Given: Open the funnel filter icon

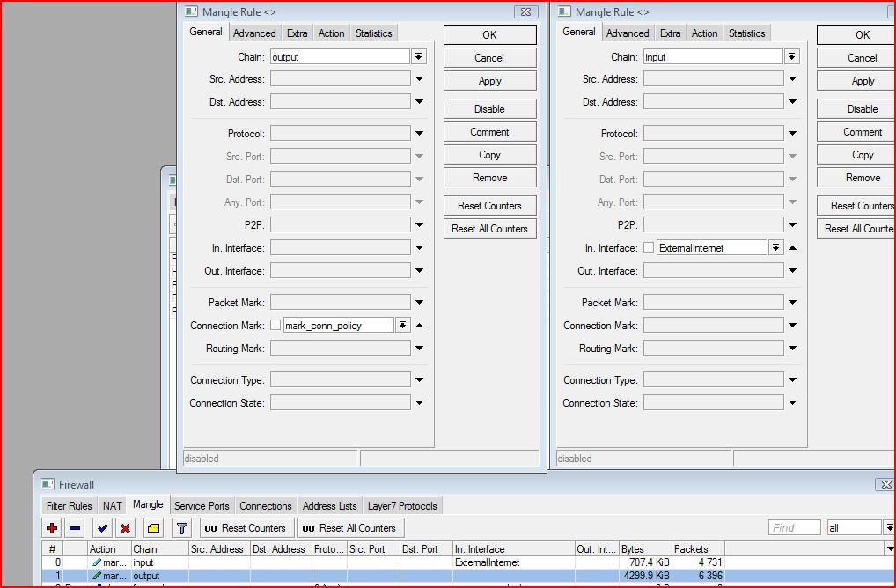Looking at the screenshot, I should 181,528.
